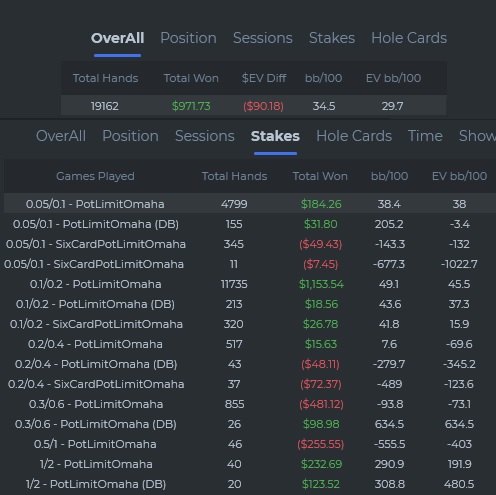
Task: Open Sessions tab above the summary row
Action: tap(263, 38)
